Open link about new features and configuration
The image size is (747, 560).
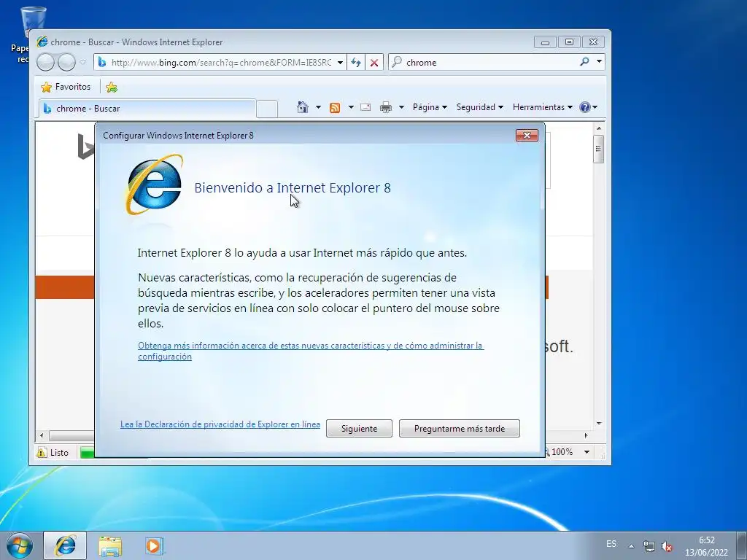point(311,351)
